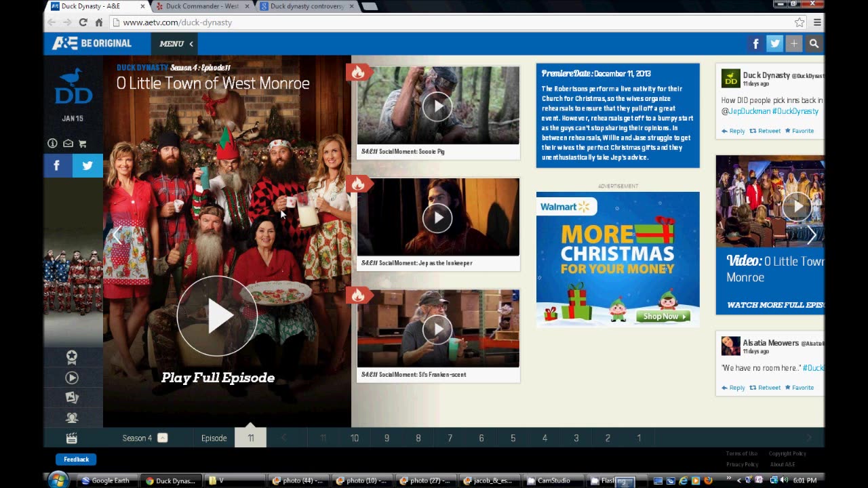Image resolution: width=868 pixels, height=488 pixels.
Task: Click the Feedback button
Action: (x=76, y=460)
